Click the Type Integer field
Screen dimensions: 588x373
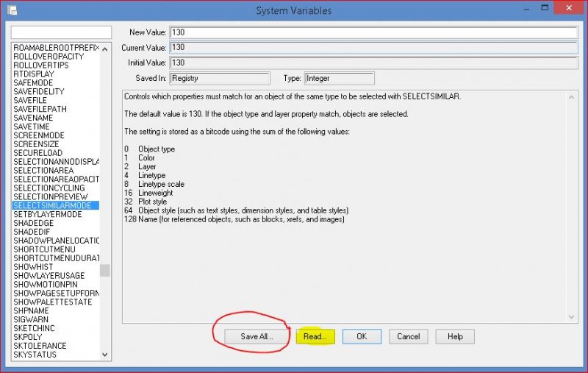(x=340, y=79)
